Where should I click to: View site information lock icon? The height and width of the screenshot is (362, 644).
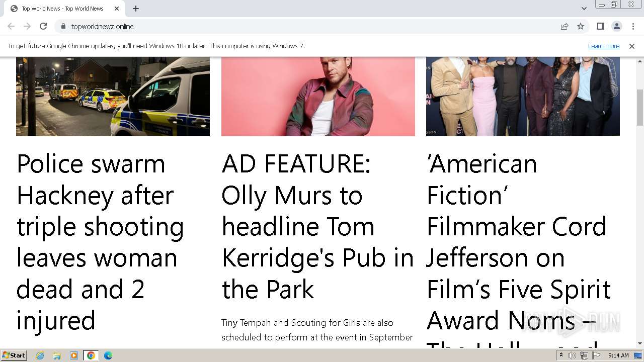point(63,26)
